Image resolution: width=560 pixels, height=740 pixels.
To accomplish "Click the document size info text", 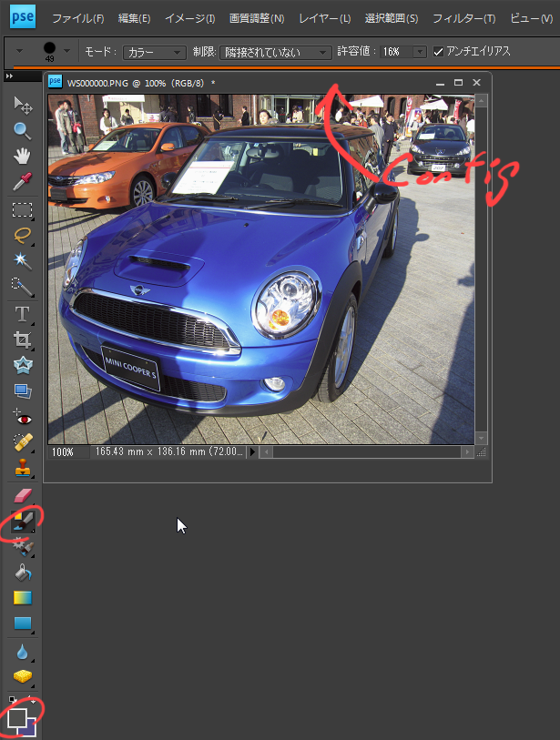I will (x=169, y=451).
